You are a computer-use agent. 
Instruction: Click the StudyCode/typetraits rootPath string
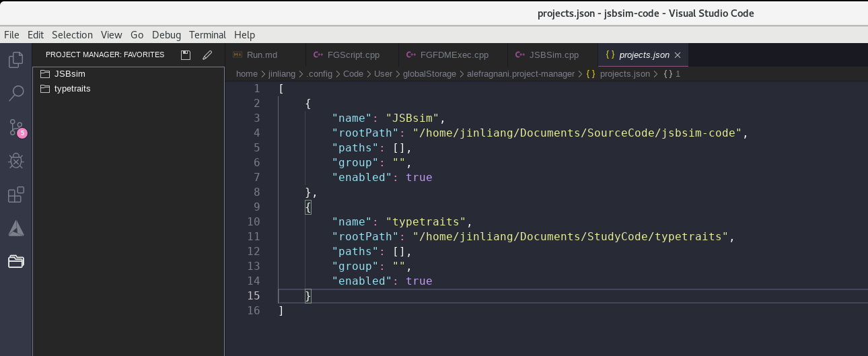571,236
